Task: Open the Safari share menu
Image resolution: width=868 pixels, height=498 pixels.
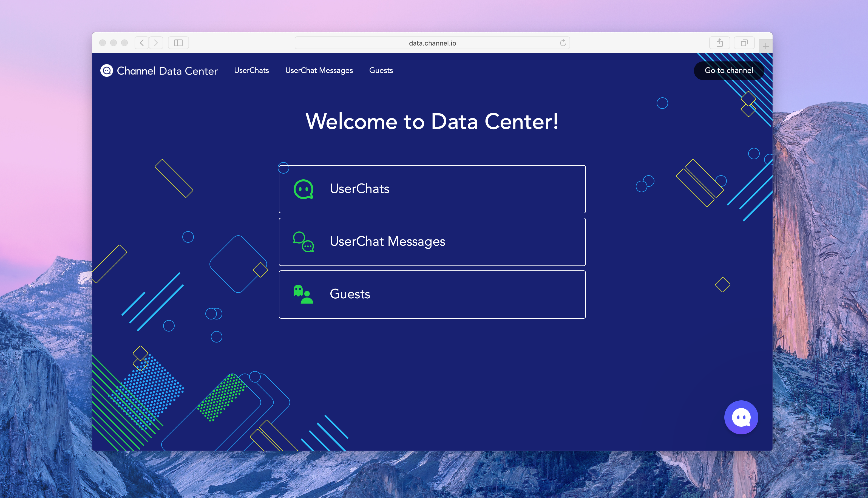Action: [x=720, y=43]
